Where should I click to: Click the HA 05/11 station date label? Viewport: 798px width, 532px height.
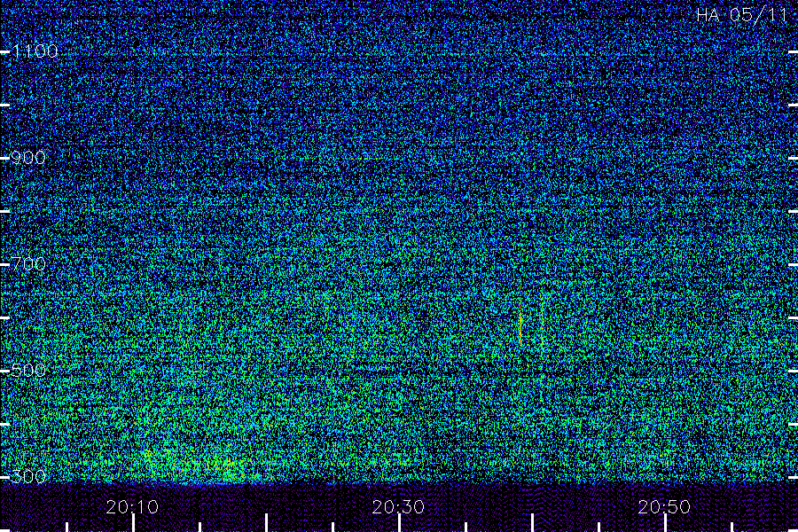pos(742,15)
